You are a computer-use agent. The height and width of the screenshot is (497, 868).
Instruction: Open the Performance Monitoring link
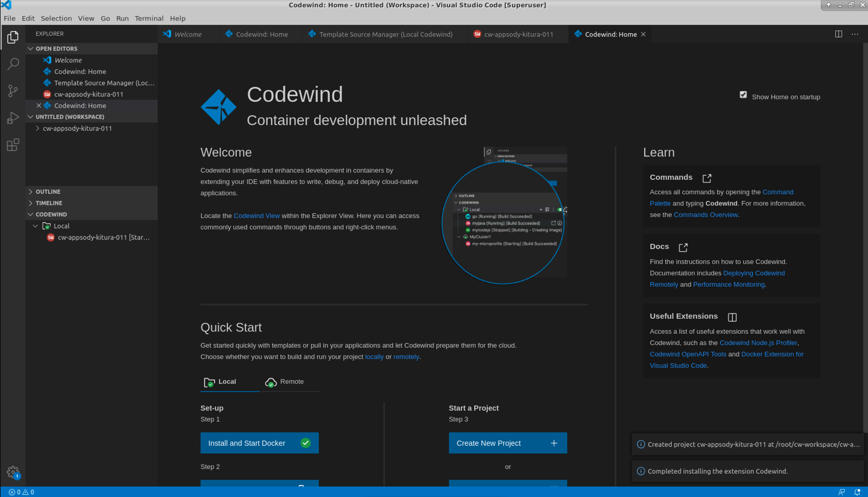[728, 284]
